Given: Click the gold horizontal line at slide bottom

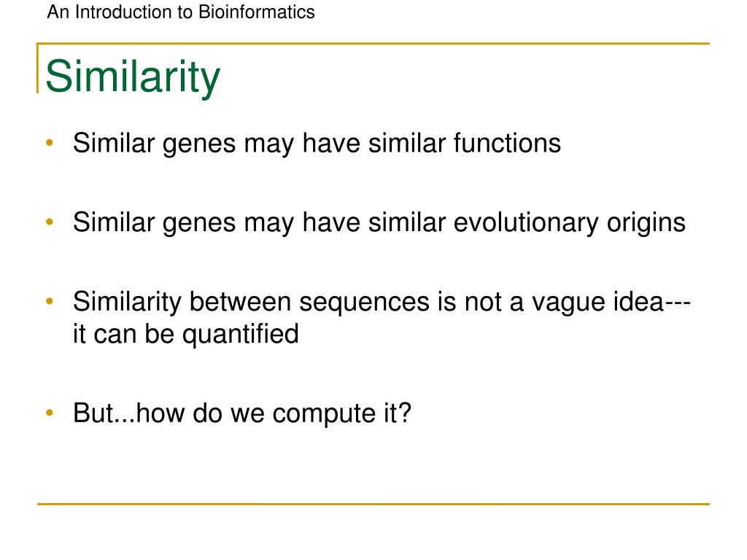Looking at the screenshot, I should [373, 504].
